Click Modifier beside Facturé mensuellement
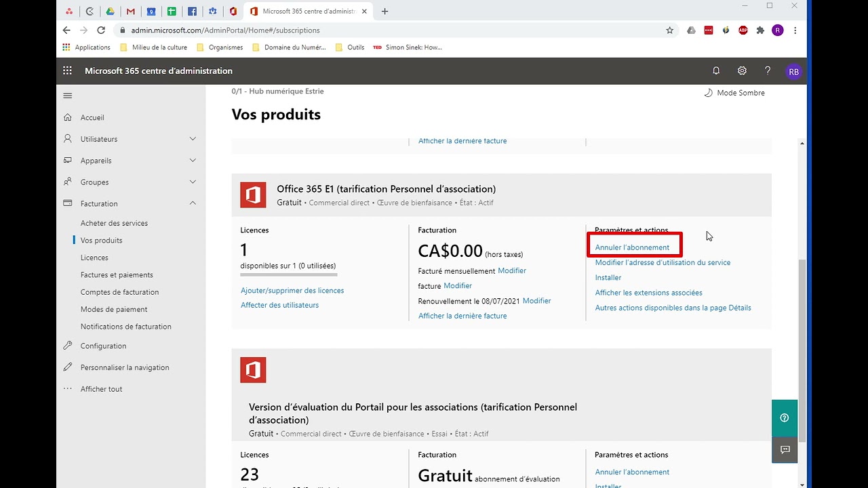 (x=512, y=270)
